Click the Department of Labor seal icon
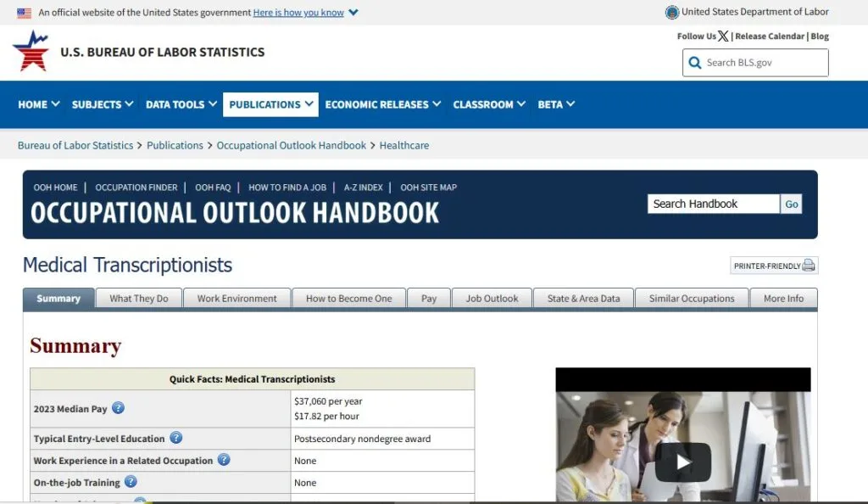 tap(672, 12)
